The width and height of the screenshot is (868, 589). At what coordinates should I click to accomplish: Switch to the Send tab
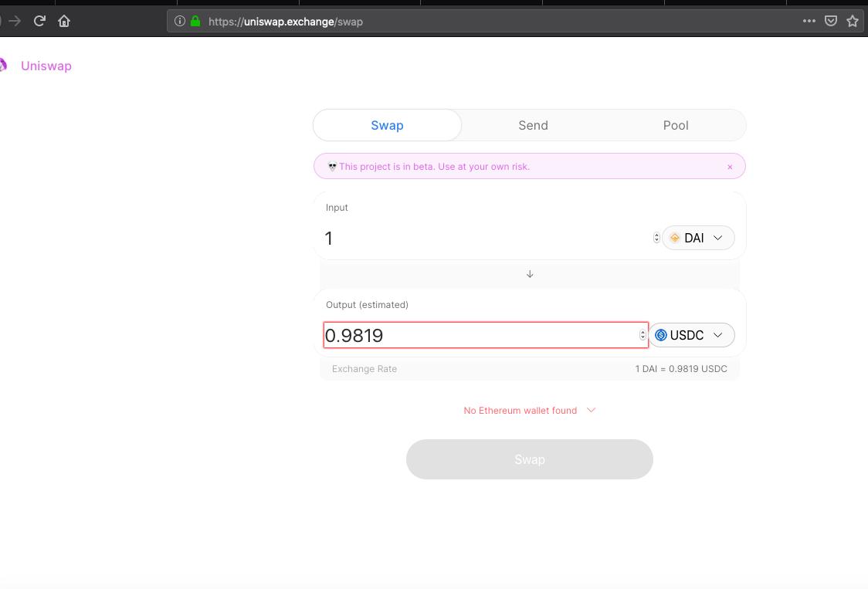pos(533,125)
